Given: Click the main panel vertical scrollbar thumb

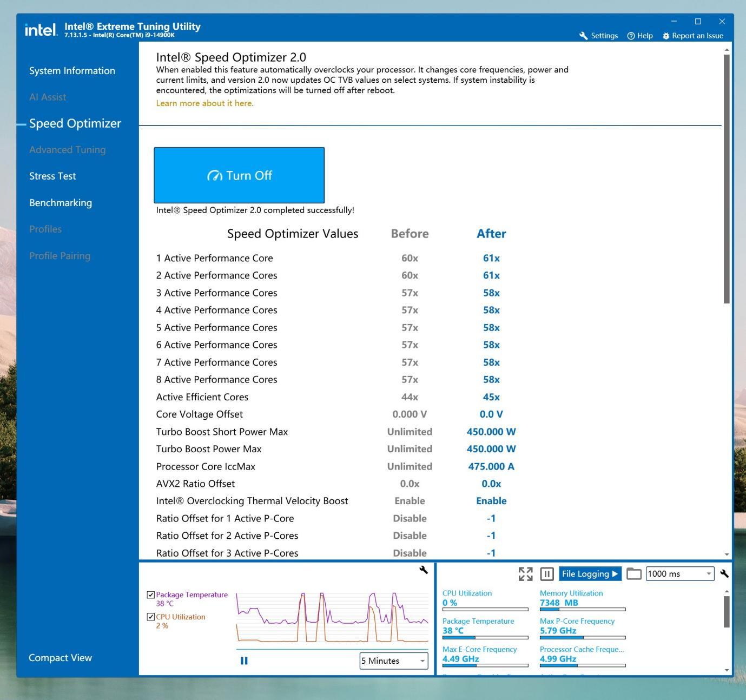Looking at the screenshot, I should (727, 179).
